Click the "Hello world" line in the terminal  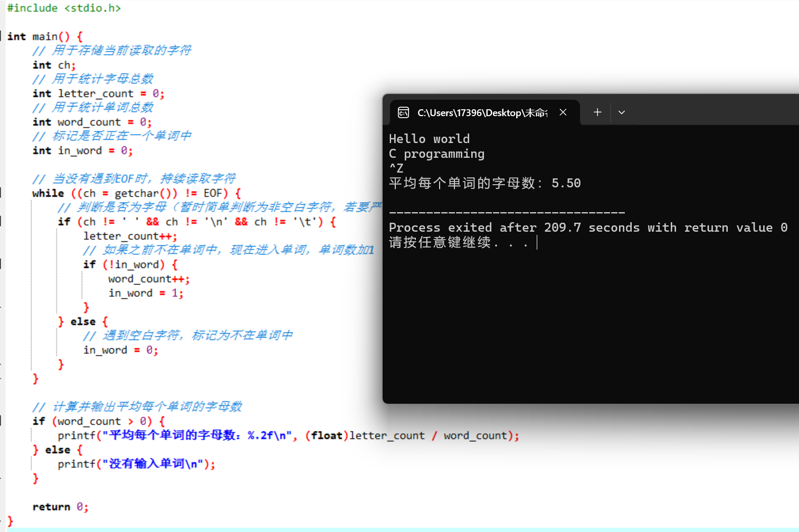pyautogui.click(x=429, y=139)
